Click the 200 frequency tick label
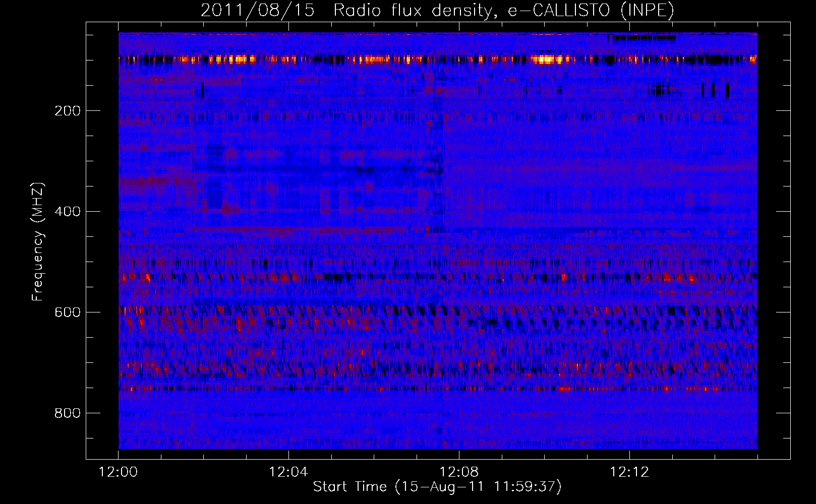Screen dimensions: 816x504 68,111
